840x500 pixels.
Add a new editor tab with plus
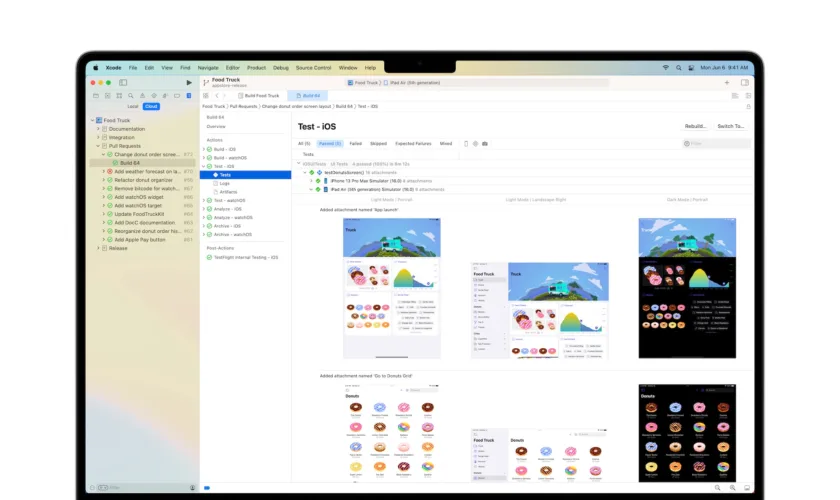coord(727,83)
